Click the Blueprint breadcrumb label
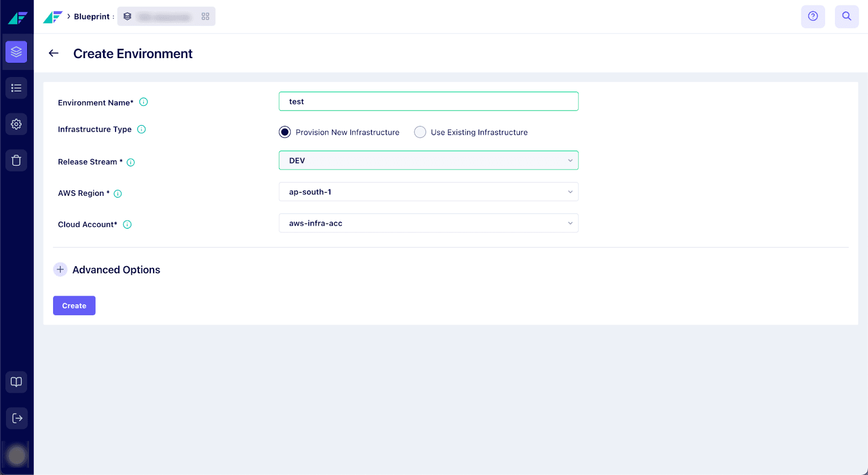Screen dimensions: 868x475 [92, 17]
